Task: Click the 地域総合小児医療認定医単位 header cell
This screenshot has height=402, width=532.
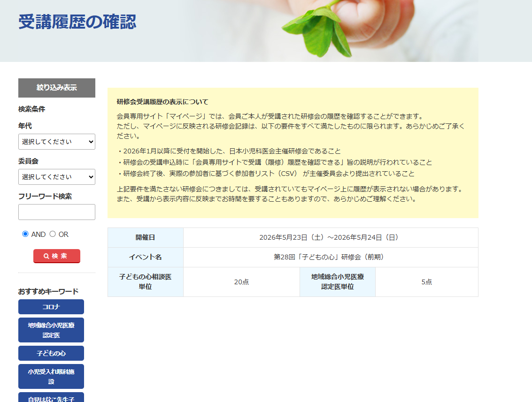Action: (x=338, y=282)
